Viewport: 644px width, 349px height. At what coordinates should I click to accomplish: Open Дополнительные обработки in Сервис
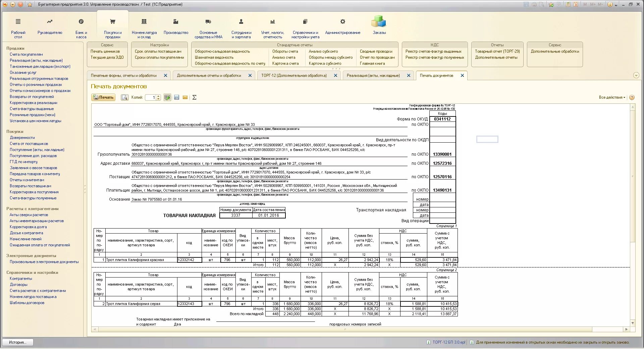pos(555,51)
